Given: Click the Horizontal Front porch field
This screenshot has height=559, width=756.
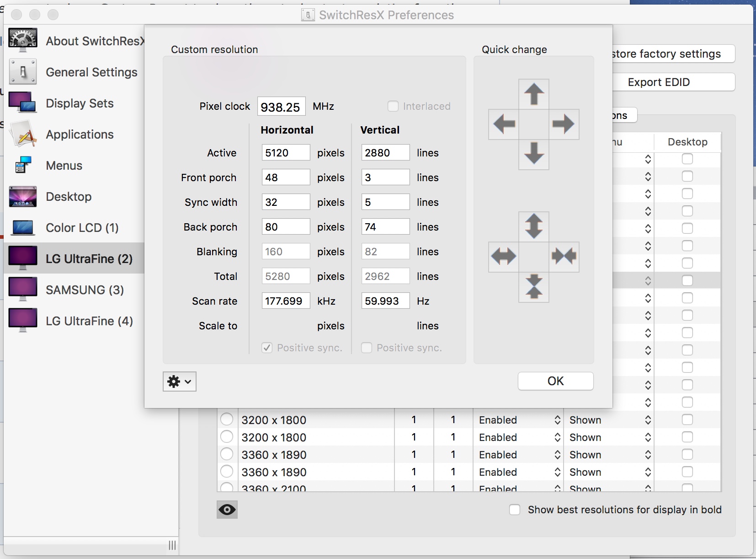Looking at the screenshot, I should click(x=286, y=177).
